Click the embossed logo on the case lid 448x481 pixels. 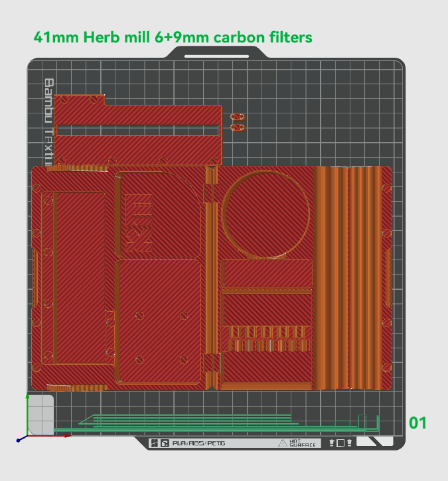(x=139, y=223)
